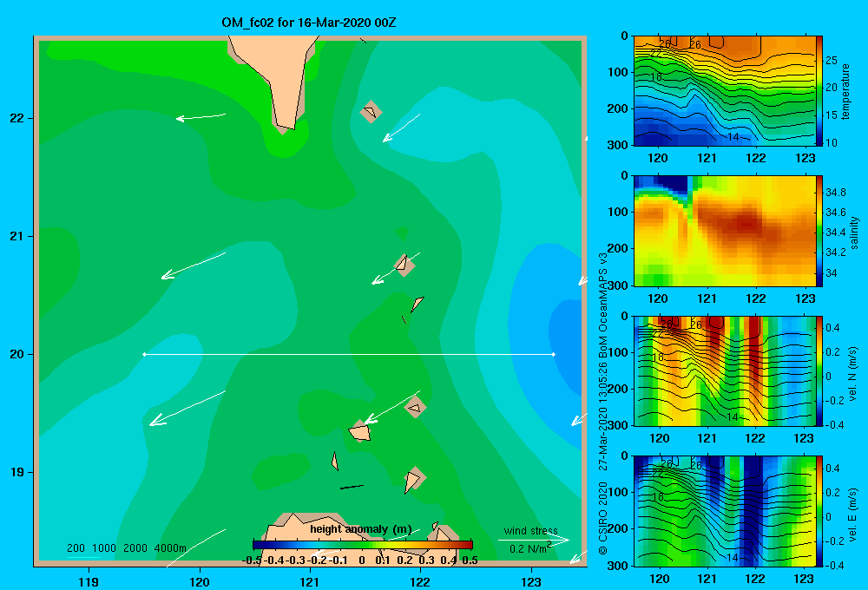
Task: Click the 10 tick on temperature scale
Action: [x=832, y=143]
